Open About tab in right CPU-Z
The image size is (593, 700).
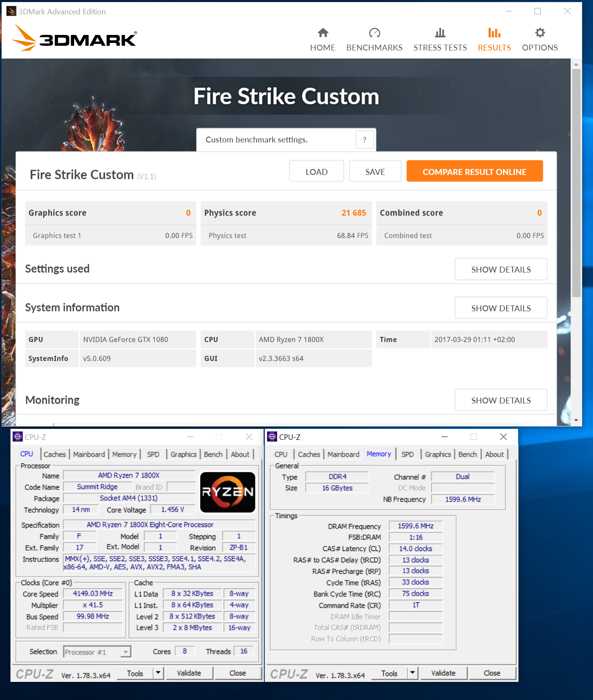494,454
